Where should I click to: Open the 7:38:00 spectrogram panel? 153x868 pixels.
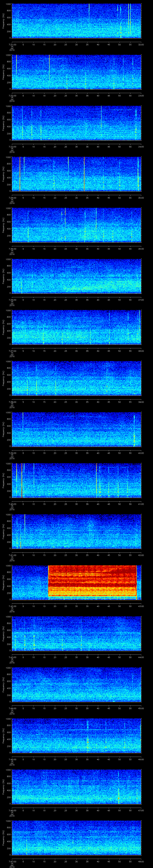(77, 378)
